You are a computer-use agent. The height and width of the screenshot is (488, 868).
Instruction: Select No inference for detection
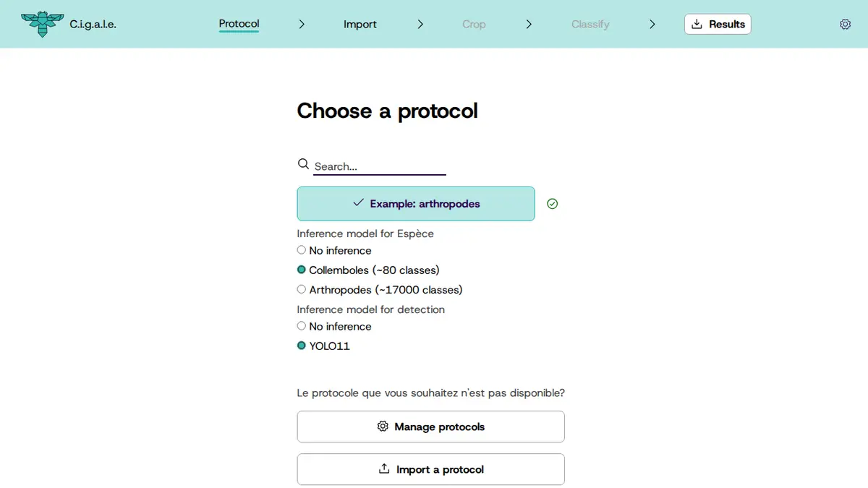[x=302, y=326]
